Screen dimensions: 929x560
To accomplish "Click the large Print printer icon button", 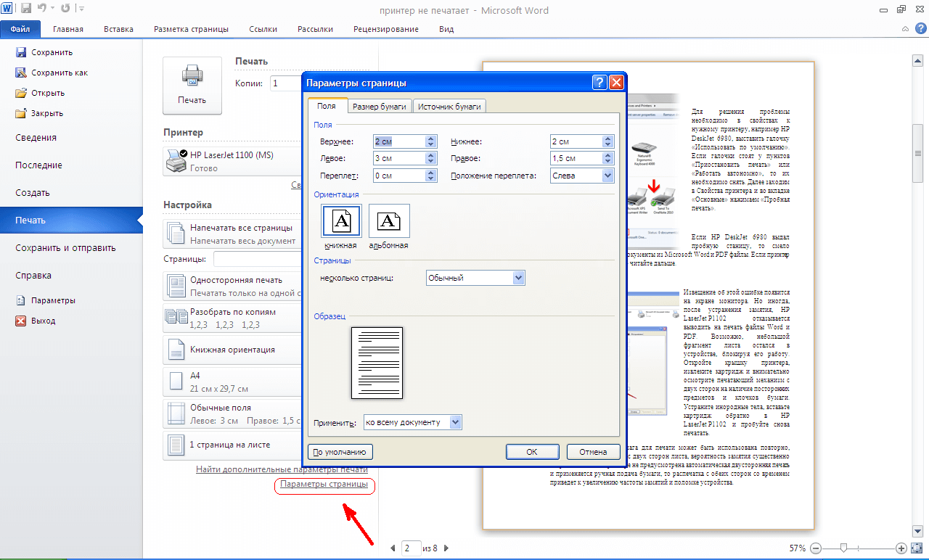I will (x=192, y=85).
